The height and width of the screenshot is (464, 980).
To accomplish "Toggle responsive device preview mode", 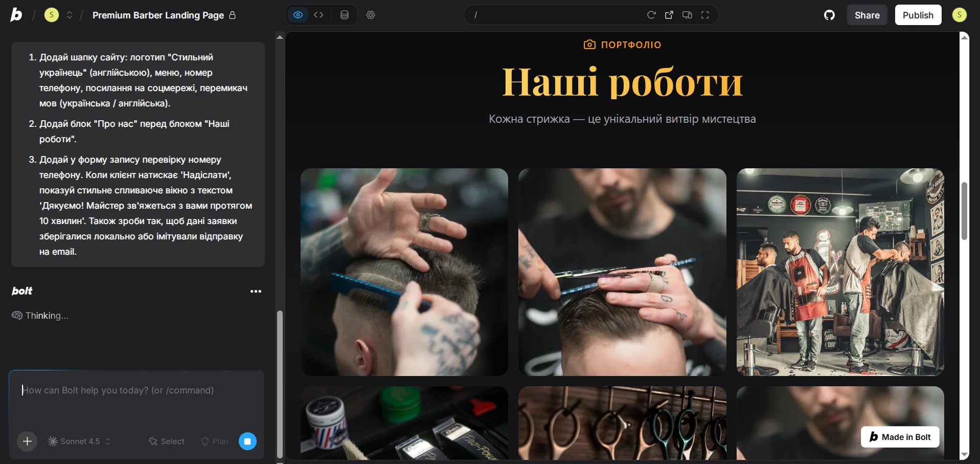I will pyautogui.click(x=687, y=15).
